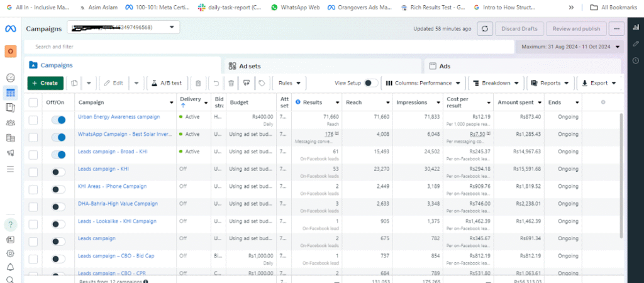This screenshot has width=644, height=283.
Task: Expand the Breakdown dropdown
Action: coord(496,83)
